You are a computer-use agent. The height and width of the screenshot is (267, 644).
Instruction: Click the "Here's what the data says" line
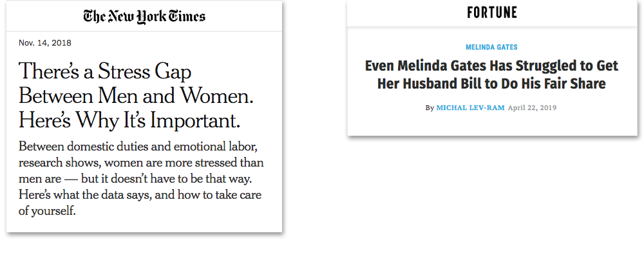(140, 195)
